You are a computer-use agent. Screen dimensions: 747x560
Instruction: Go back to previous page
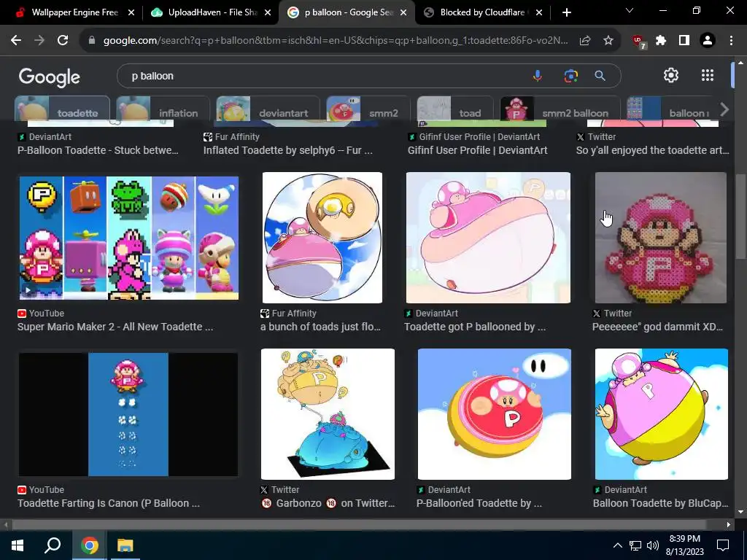coord(16,41)
